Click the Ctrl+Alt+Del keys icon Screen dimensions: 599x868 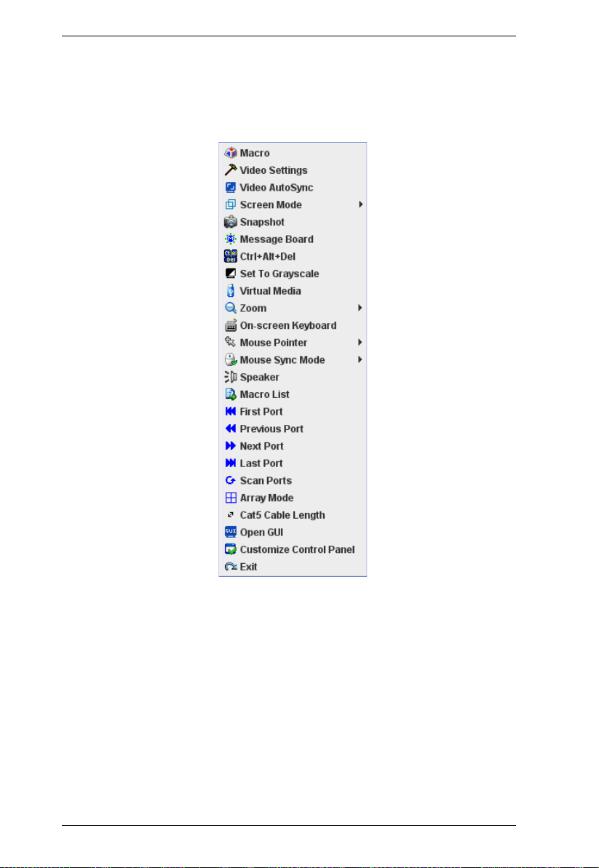230,256
